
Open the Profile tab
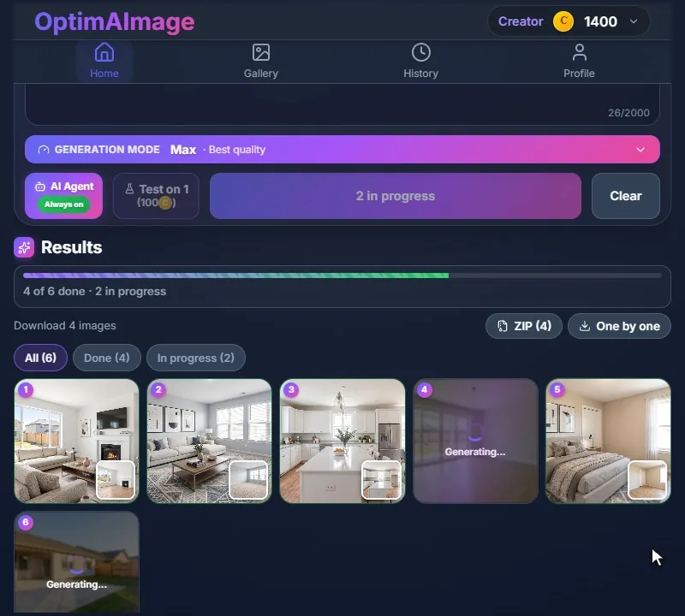coord(579,61)
